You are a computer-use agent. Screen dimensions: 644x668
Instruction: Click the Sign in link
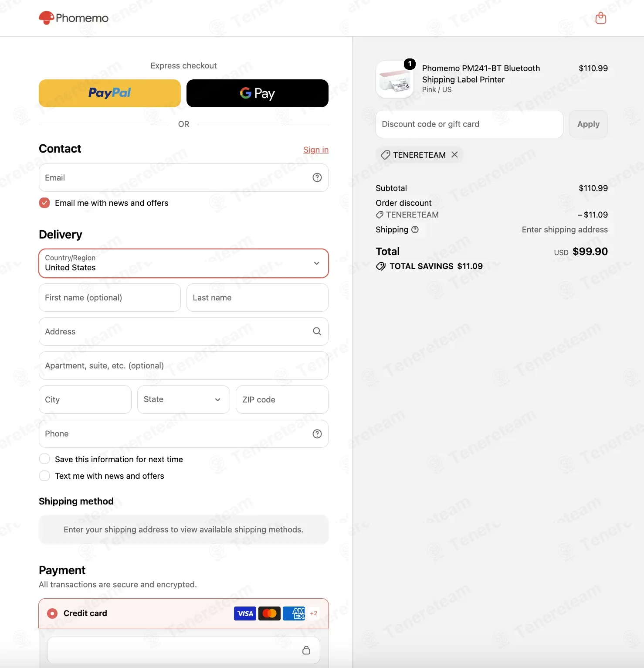click(x=316, y=150)
